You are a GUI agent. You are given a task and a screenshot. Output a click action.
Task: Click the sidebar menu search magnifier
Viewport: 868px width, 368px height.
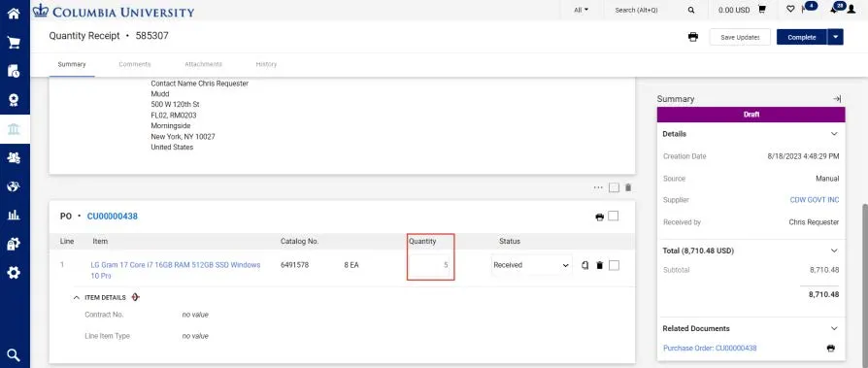[14, 354]
